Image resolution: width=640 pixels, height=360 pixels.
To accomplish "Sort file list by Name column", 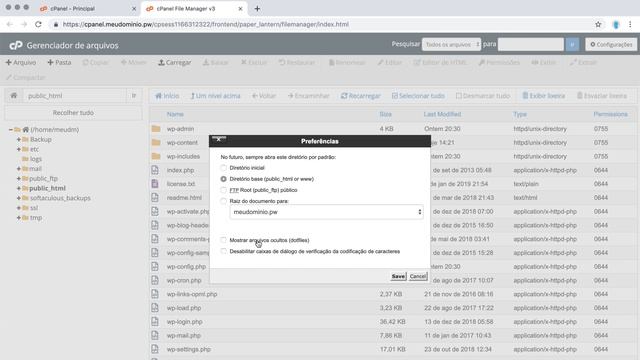I will click(x=175, y=114).
